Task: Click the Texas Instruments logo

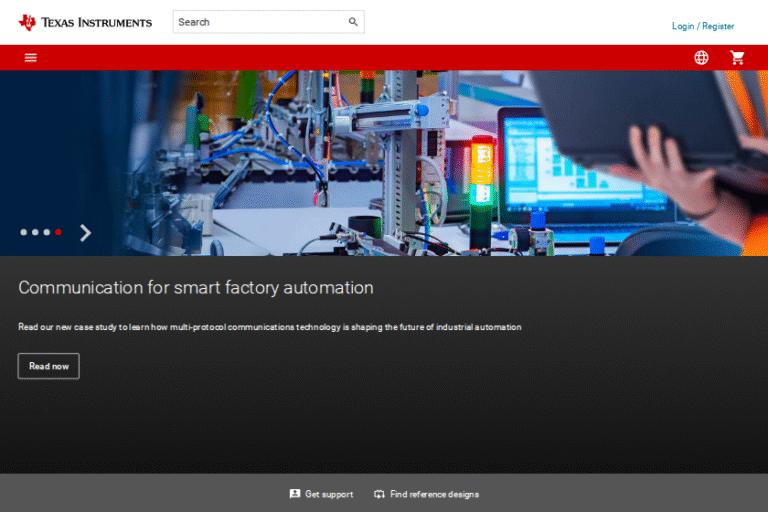Action: click(85, 22)
